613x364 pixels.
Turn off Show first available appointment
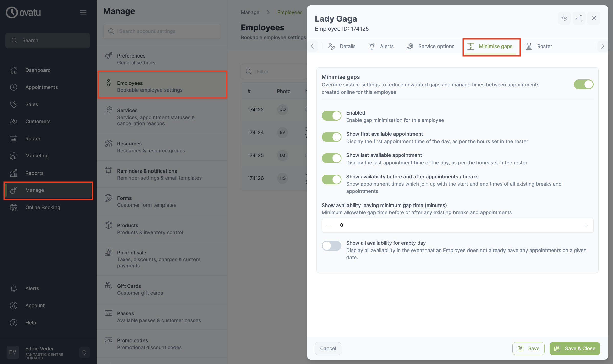[x=331, y=137]
